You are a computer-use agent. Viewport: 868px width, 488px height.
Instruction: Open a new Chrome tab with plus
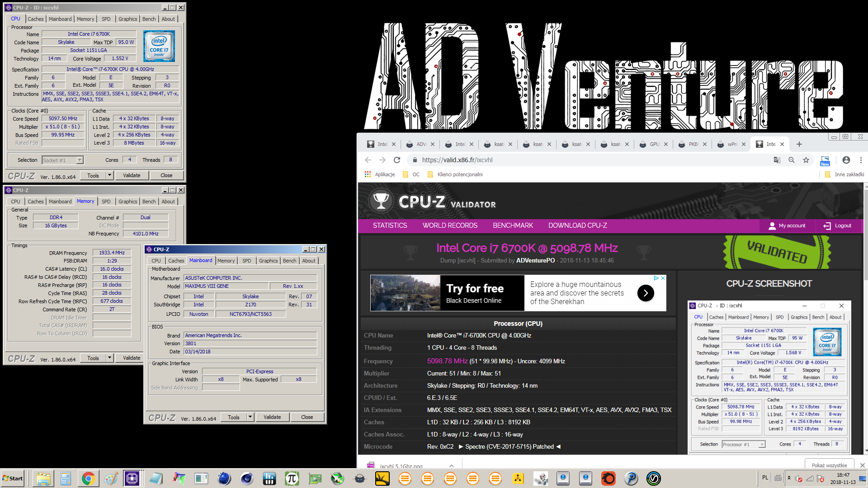point(799,144)
